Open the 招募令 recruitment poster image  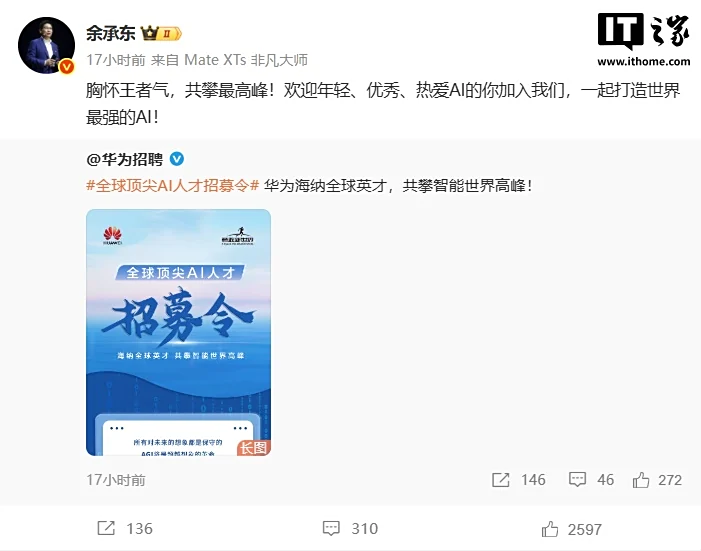tap(178, 332)
